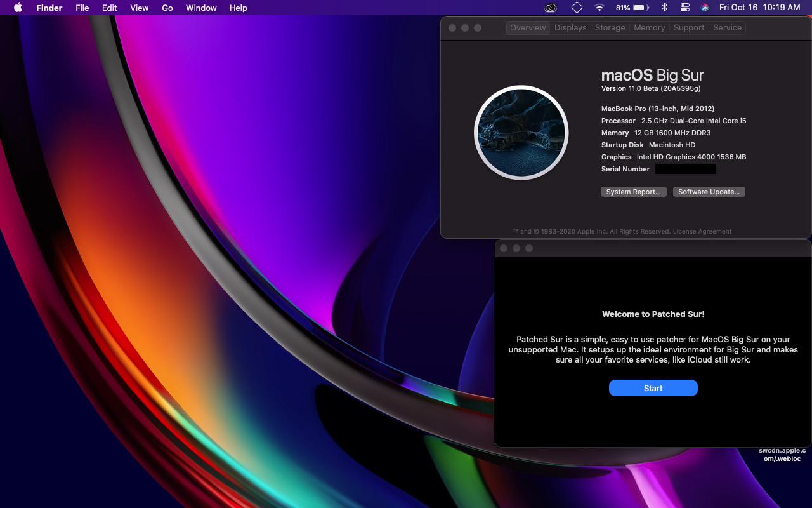The image size is (812, 508).
Task: Click the 81% battery percentage
Action: pos(623,8)
